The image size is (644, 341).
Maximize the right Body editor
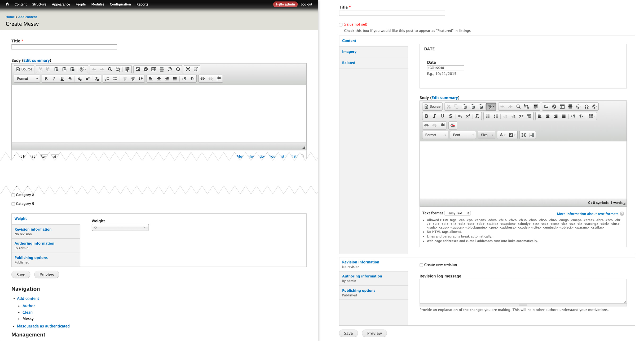click(x=524, y=135)
